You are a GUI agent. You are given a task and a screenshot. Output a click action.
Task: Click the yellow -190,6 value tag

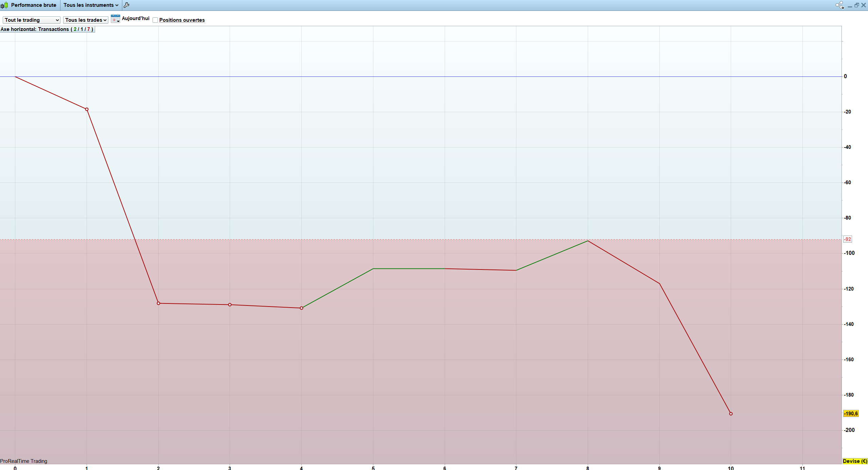(x=850, y=414)
